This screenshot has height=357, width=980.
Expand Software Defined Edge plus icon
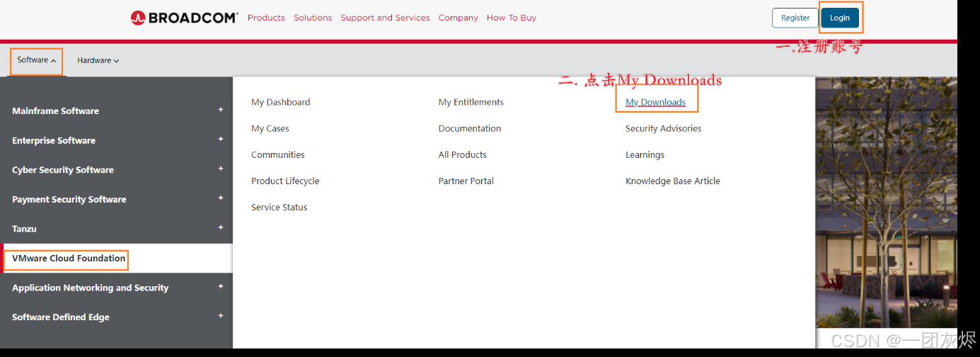click(x=221, y=316)
